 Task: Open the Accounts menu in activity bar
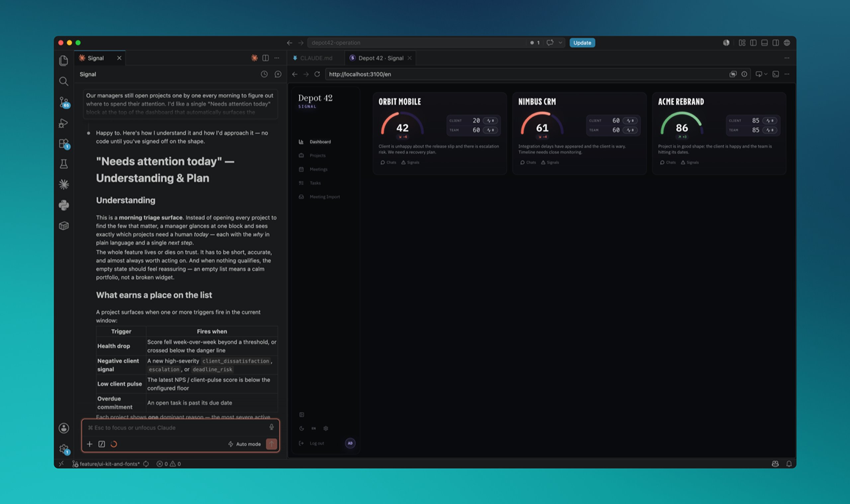[x=63, y=428]
